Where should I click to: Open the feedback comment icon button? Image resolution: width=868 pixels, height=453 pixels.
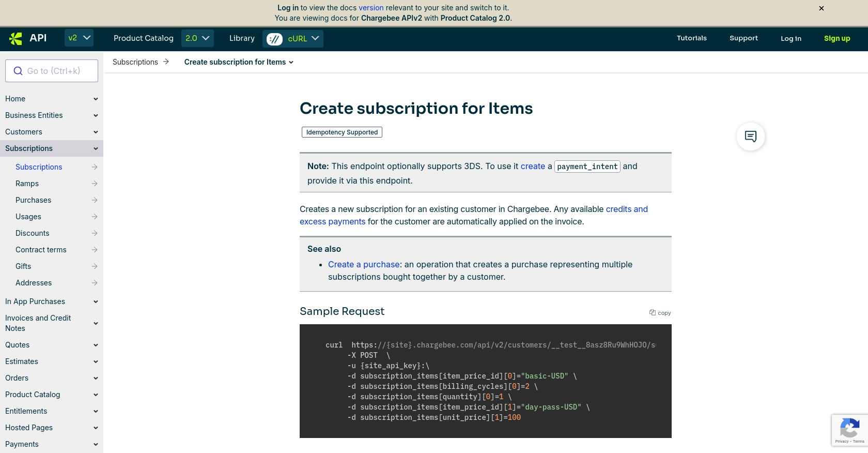751,137
